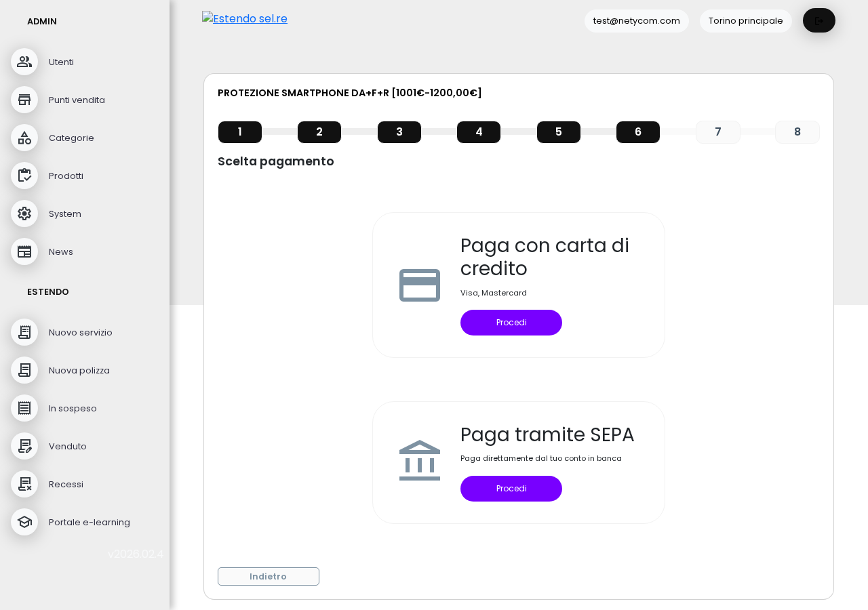Jump to step 7 of the process
Screen dimensions: 868x610
tap(717, 131)
